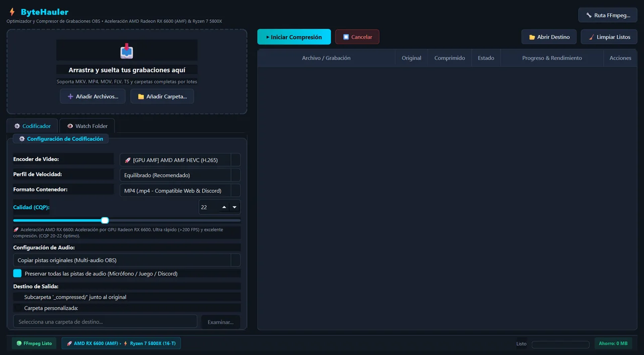
Task: Click the Ahorro: 0 MB savings label
Action: click(x=613, y=343)
